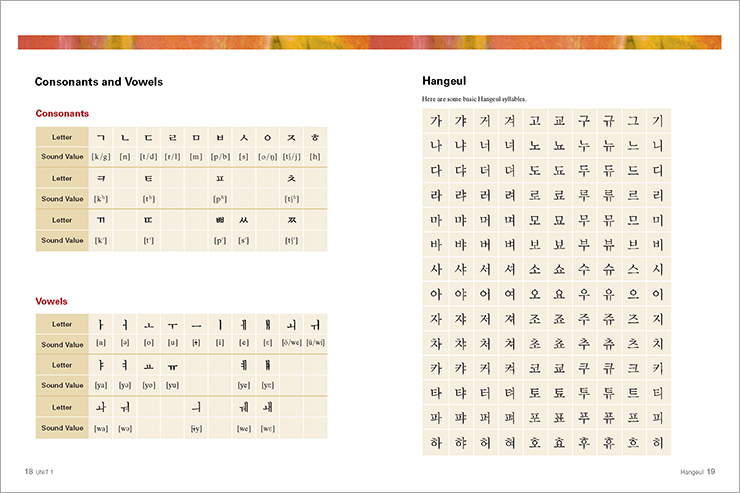Click the "18 UNIT 1" page footer

pos(38,470)
